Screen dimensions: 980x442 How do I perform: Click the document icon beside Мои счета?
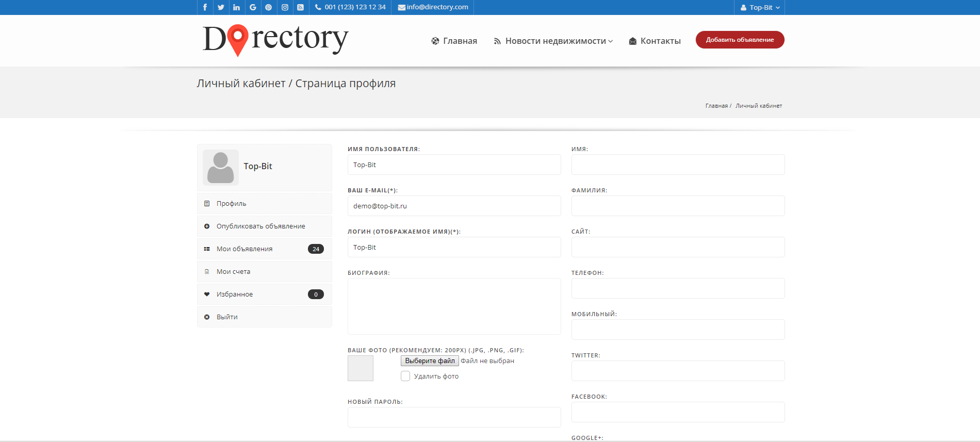tap(207, 272)
